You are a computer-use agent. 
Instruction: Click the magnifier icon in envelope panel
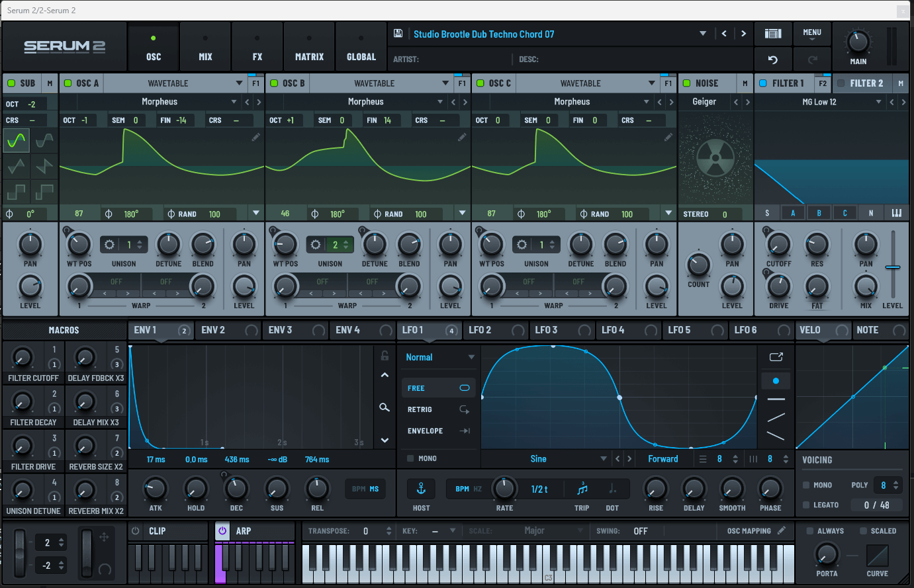click(x=384, y=407)
